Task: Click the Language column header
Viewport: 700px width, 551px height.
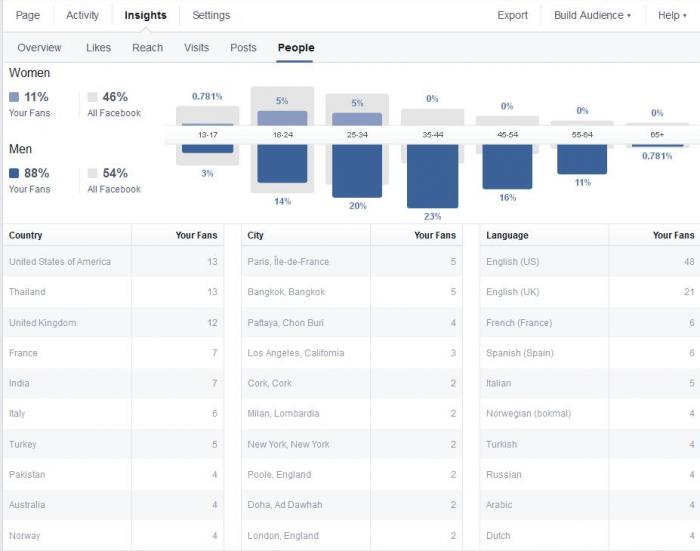Action: [507, 235]
